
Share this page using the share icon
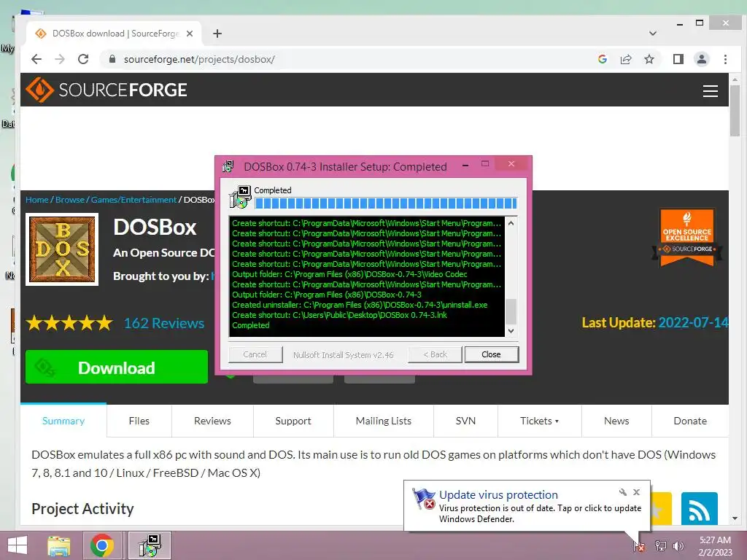pos(625,59)
